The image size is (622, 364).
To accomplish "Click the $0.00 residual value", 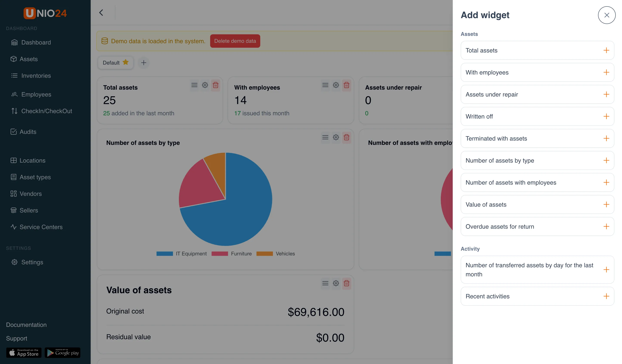I will coord(330,338).
